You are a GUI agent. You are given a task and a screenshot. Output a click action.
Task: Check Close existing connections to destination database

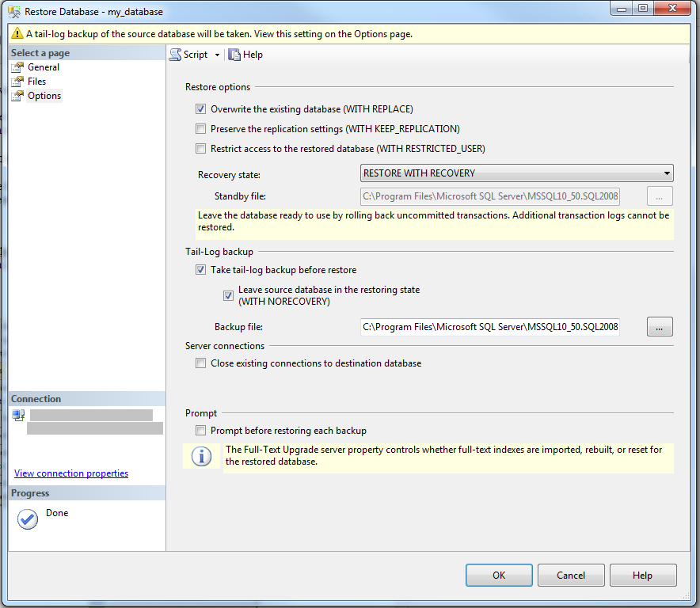(201, 363)
